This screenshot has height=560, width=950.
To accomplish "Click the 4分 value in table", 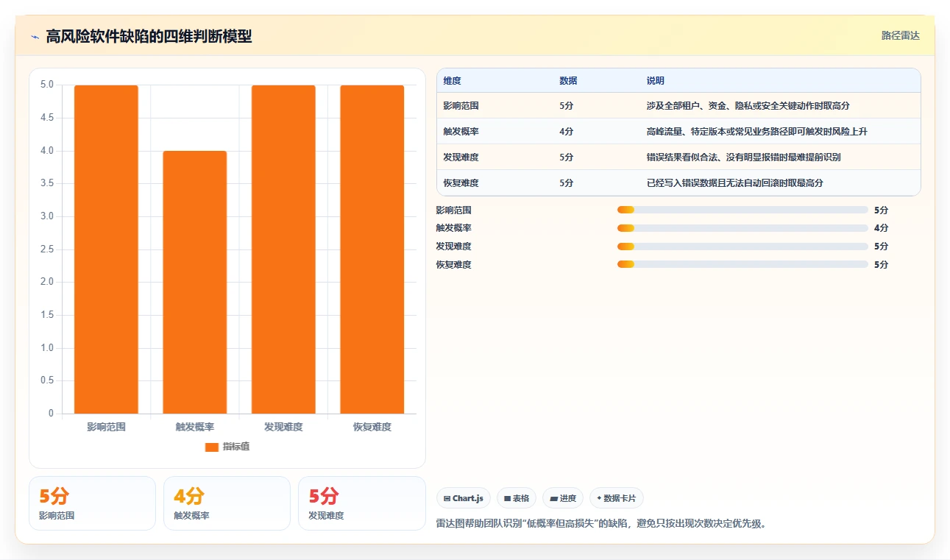I will 566,131.
